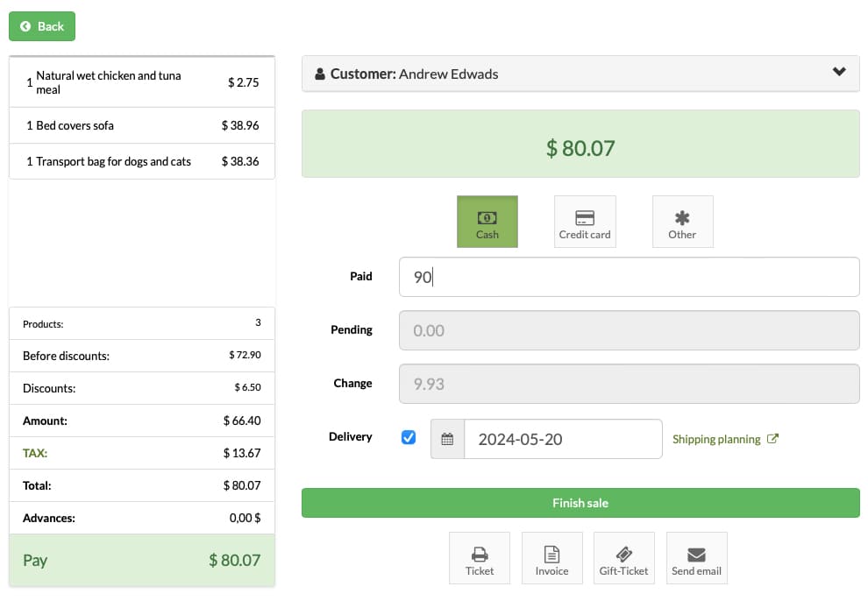Choose Credit card payment option
The height and width of the screenshot is (615, 868).
point(585,222)
